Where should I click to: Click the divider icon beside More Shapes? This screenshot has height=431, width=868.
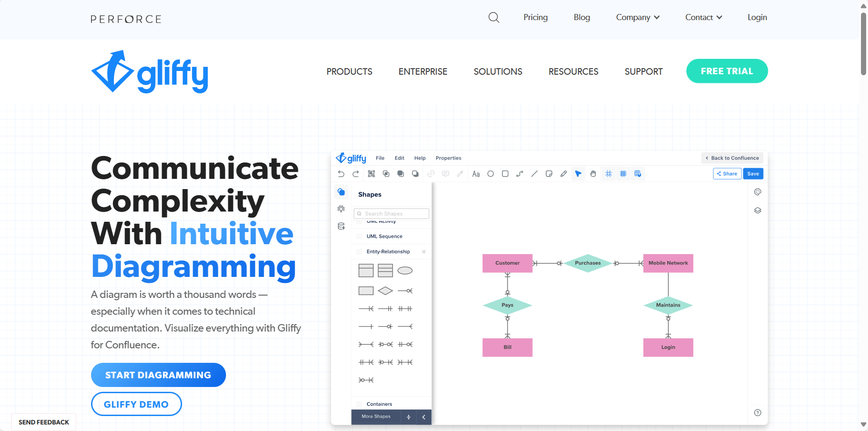click(409, 417)
